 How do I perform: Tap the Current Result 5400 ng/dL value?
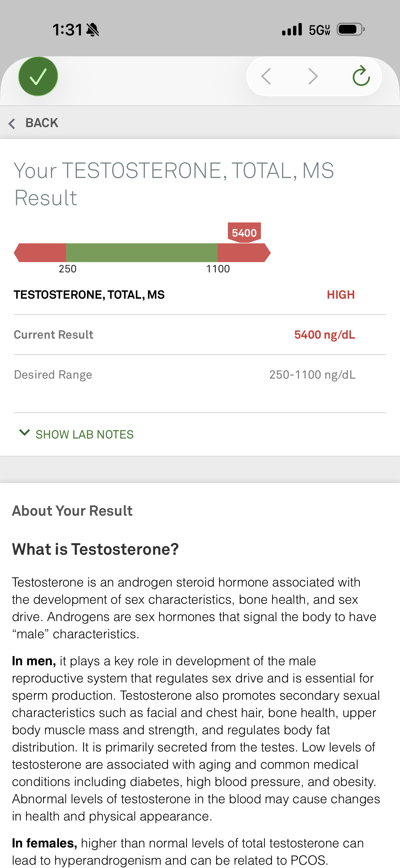click(x=325, y=335)
